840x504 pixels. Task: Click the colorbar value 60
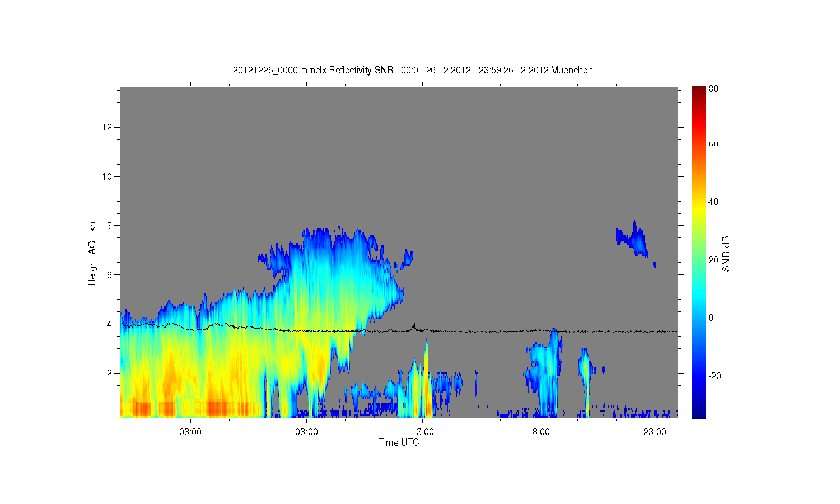713,144
